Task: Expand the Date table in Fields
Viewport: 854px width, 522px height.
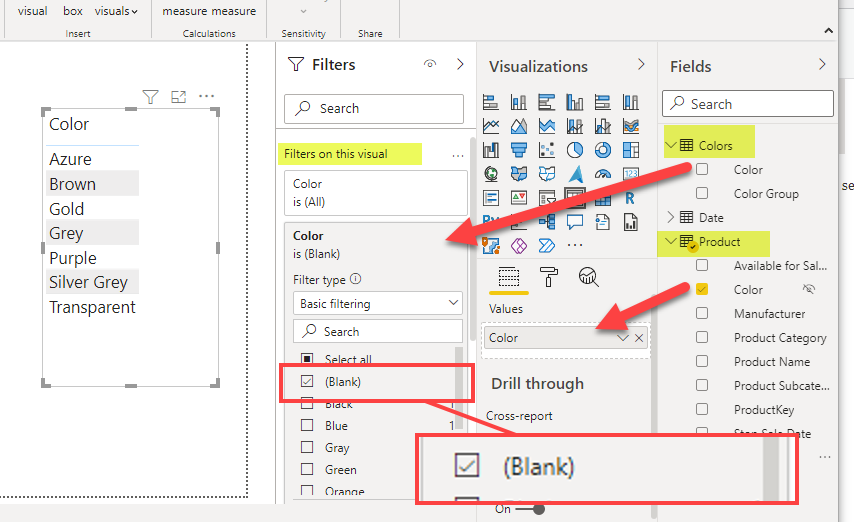Action: pos(670,217)
